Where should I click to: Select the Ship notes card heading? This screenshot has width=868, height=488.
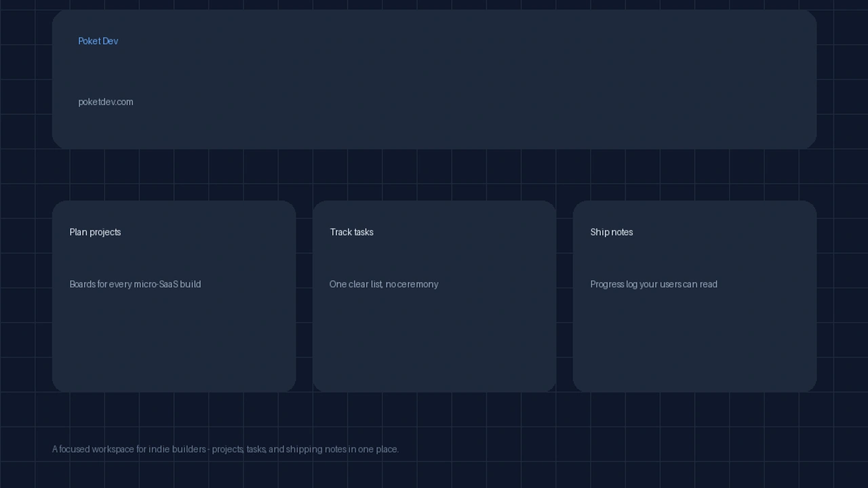click(612, 232)
